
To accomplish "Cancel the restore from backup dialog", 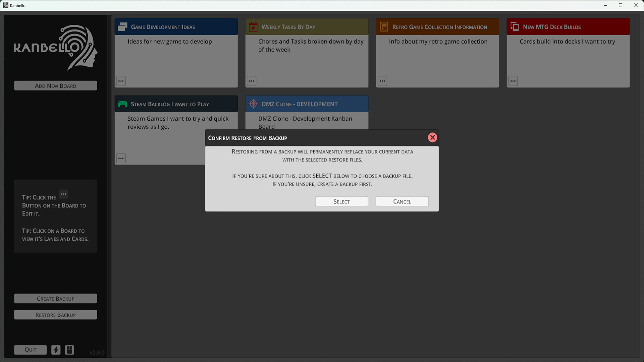I will [x=402, y=201].
